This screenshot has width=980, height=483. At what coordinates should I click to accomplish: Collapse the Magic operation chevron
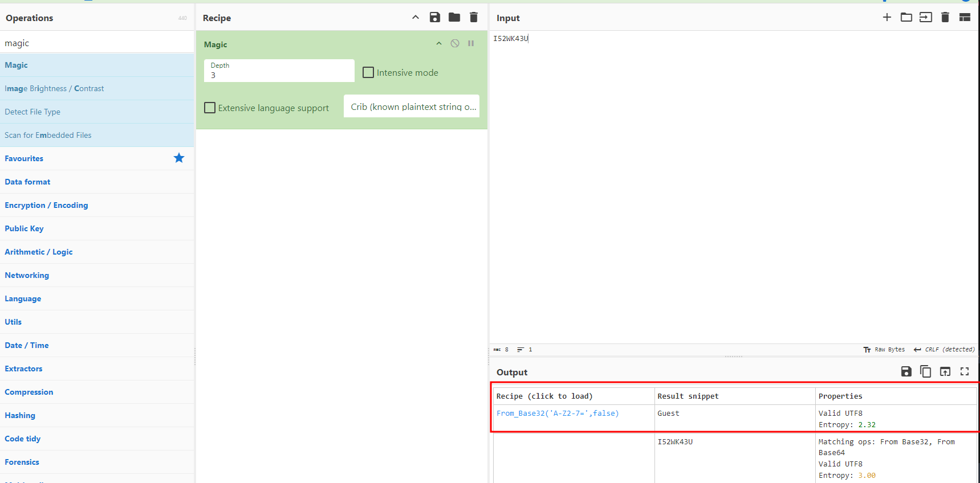439,43
